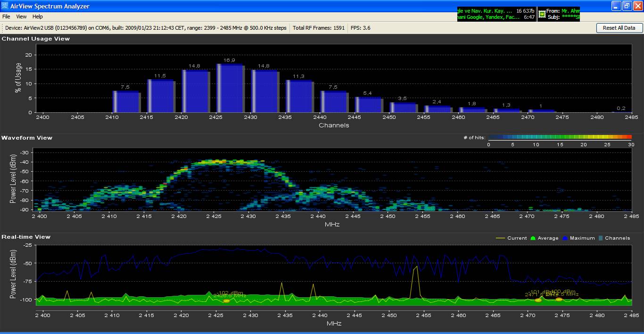644x334 pixels.
Task: Open the Help menu
Action: (38, 17)
